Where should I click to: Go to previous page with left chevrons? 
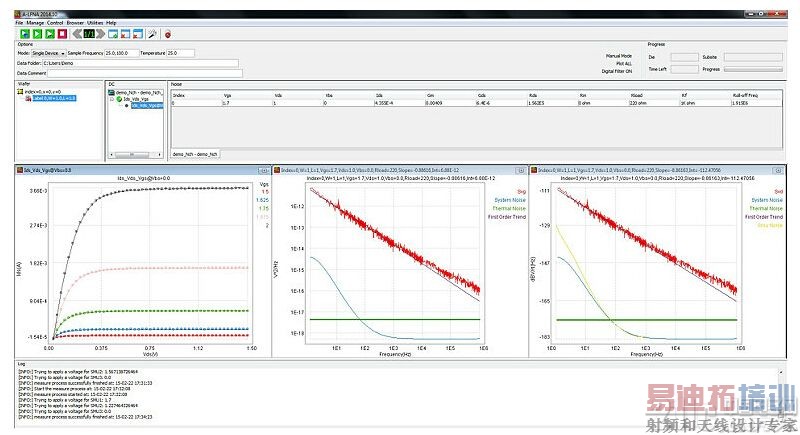pyautogui.click(x=77, y=34)
